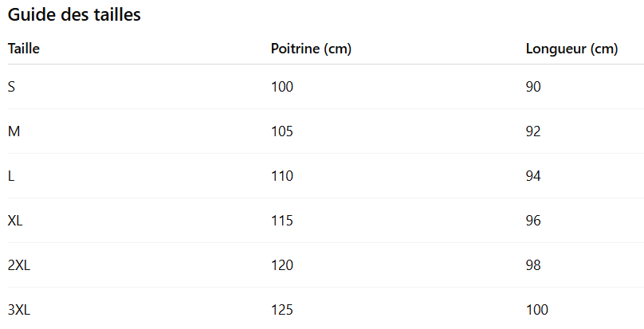Click the 2XL size cell
The width and height of the screenshot is (644, 329).
[x=19, y=264]
